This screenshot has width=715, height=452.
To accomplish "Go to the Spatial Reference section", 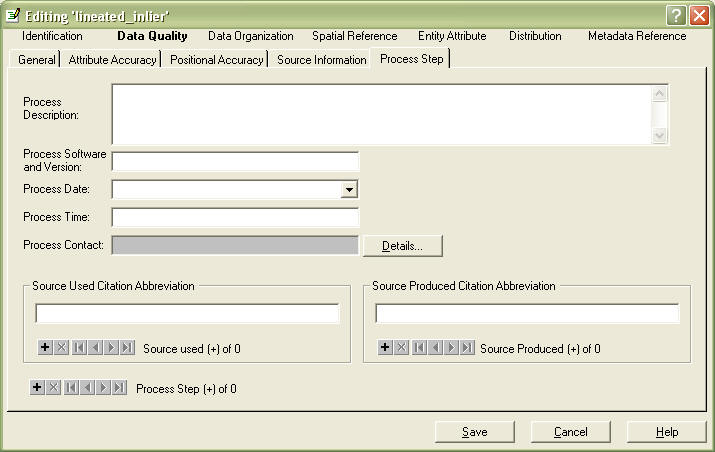I will click(x=354, y=36).
